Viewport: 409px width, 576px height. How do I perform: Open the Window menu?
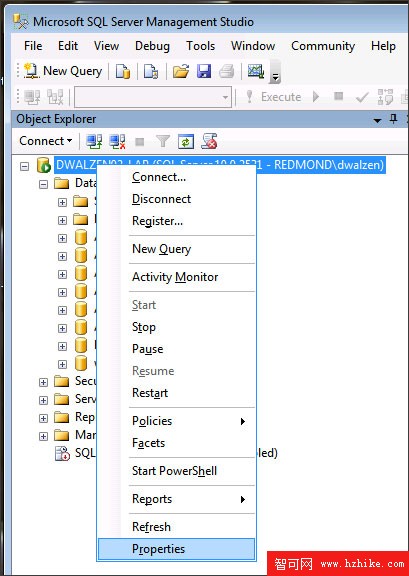253,46
